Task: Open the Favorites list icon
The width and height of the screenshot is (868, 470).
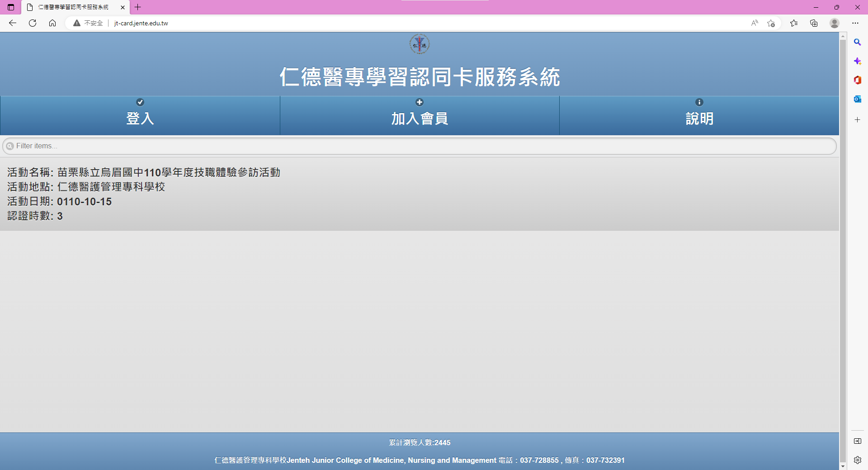Action: [794, 23]
